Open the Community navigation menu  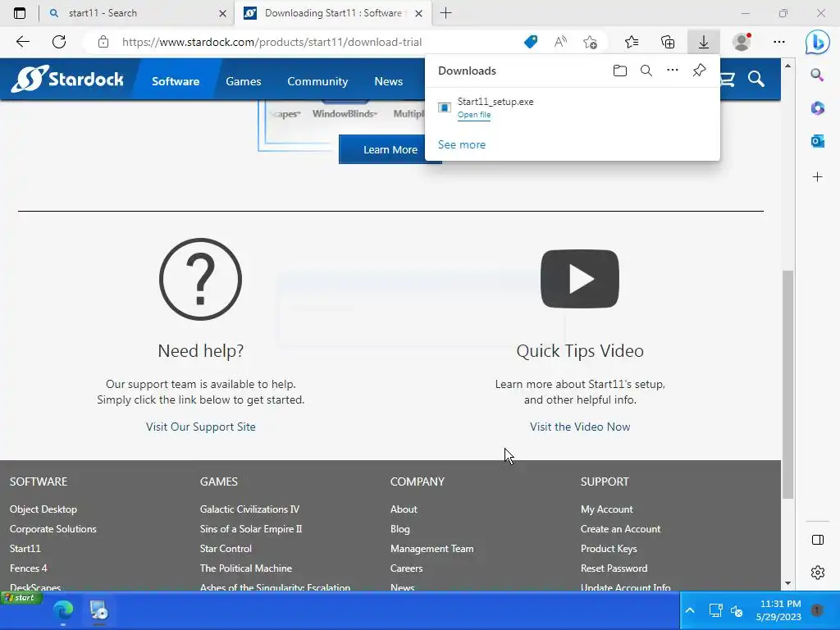coord(317,81)
